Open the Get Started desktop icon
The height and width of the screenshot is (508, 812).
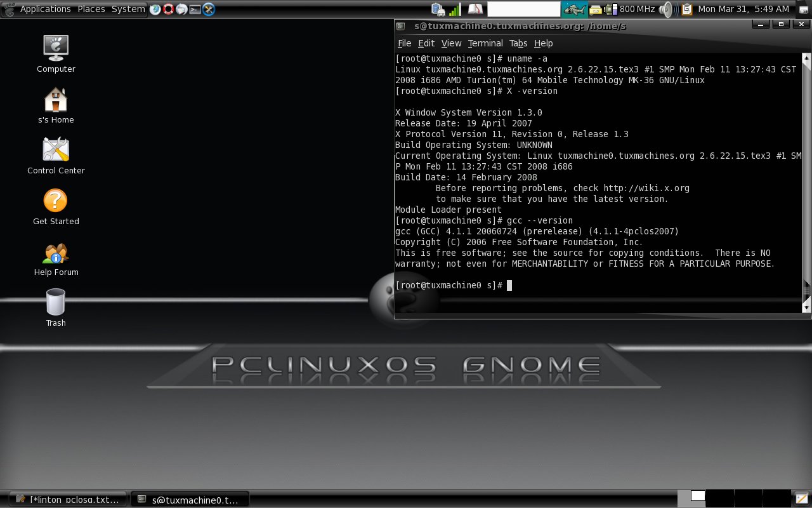[x=56, y=206]
